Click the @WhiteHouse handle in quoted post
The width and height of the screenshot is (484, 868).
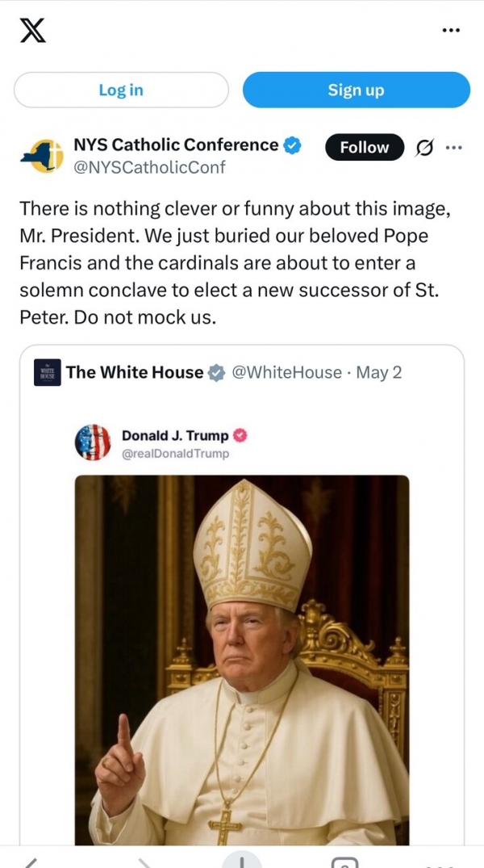pos(286,372)
